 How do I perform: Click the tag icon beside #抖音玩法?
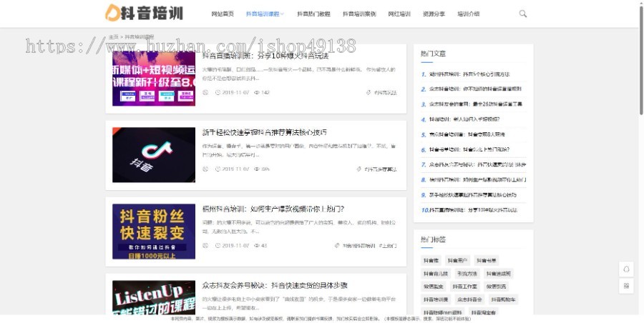pyautogui.click(x=369, y=92)
